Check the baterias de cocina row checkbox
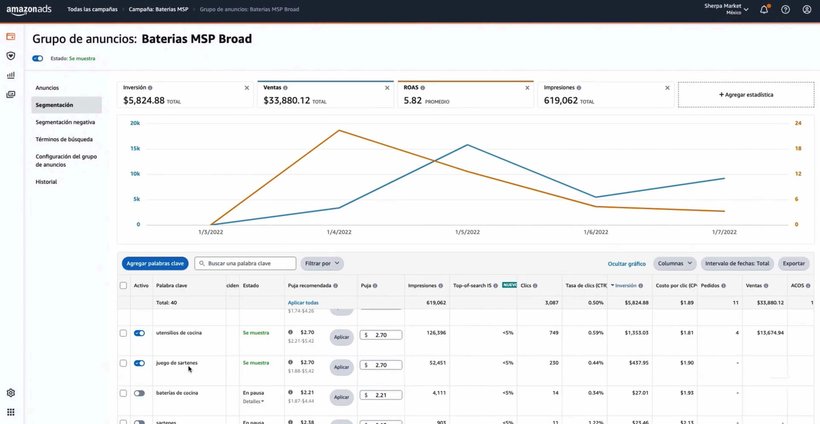This screenshot has width=820, height=424. point(123,393)
